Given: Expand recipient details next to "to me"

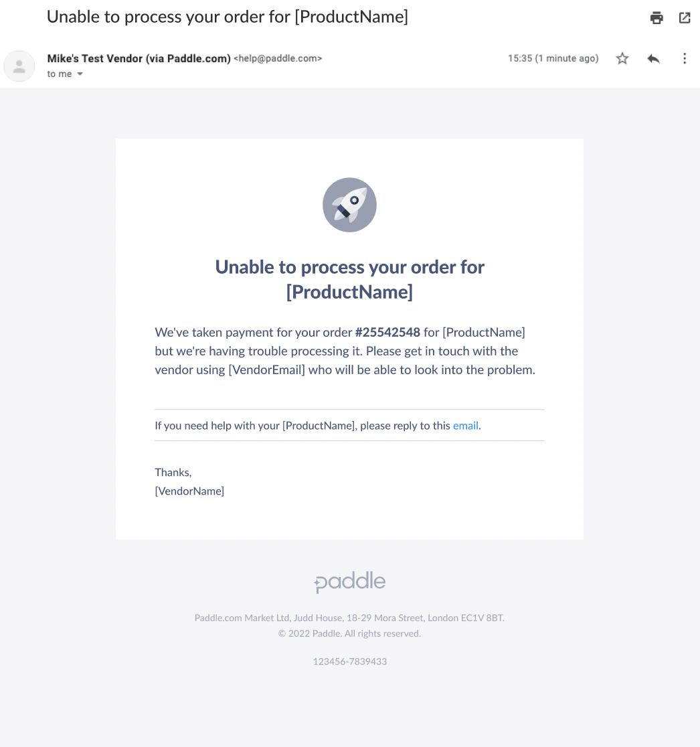Looking at the screenshot, I should coord(80,74).
